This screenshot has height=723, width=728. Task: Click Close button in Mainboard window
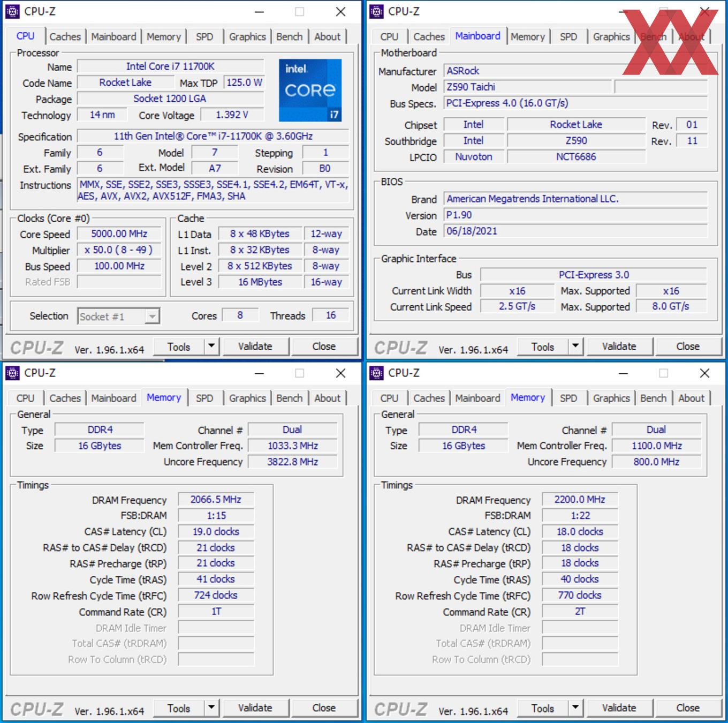(x=688, y=347)
